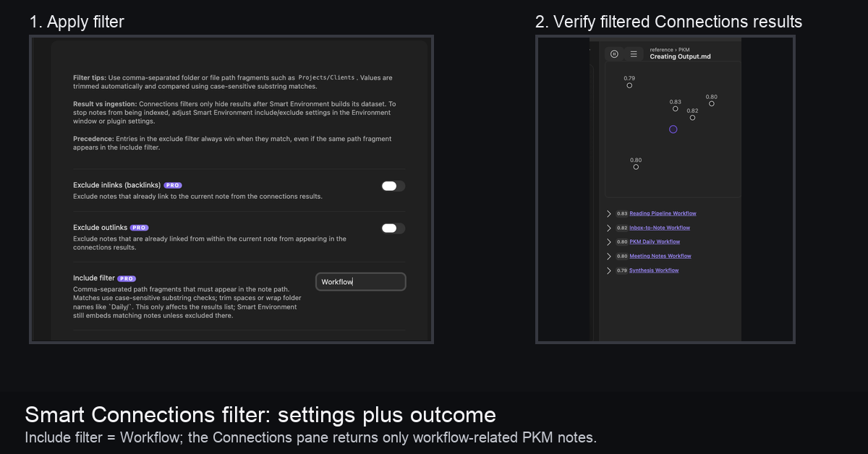
Task: Open the Reading Pipeline Workflow link
Action: (663, 213)
